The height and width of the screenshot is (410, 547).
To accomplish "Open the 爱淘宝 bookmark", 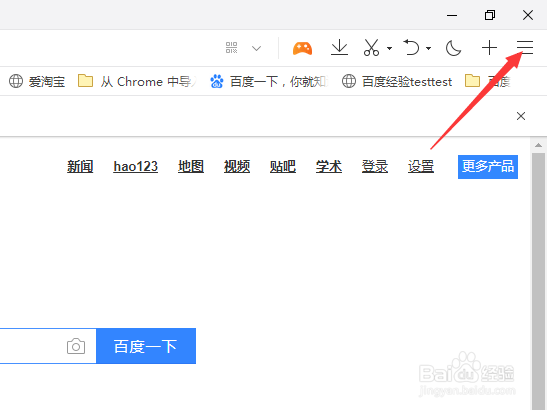I will click(37, 81).
